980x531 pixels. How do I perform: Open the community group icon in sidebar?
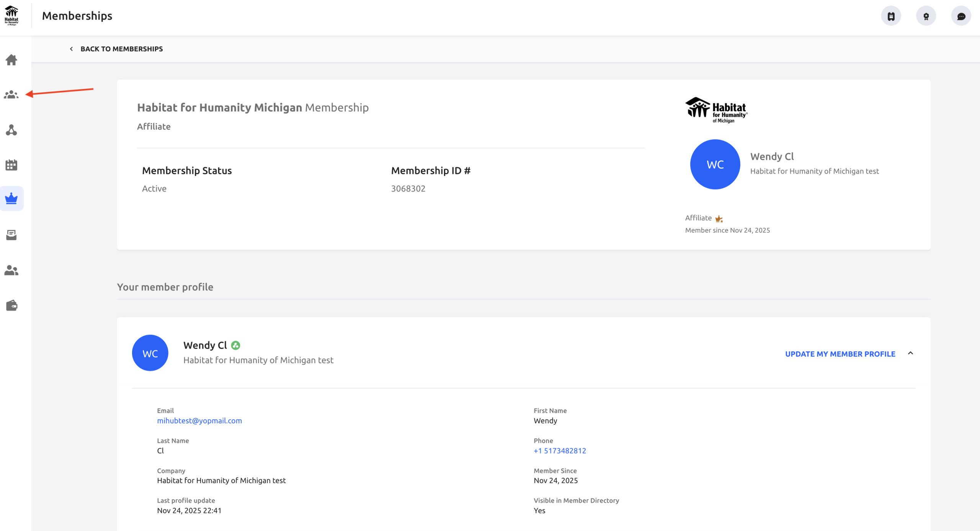(x=11, y=95)
